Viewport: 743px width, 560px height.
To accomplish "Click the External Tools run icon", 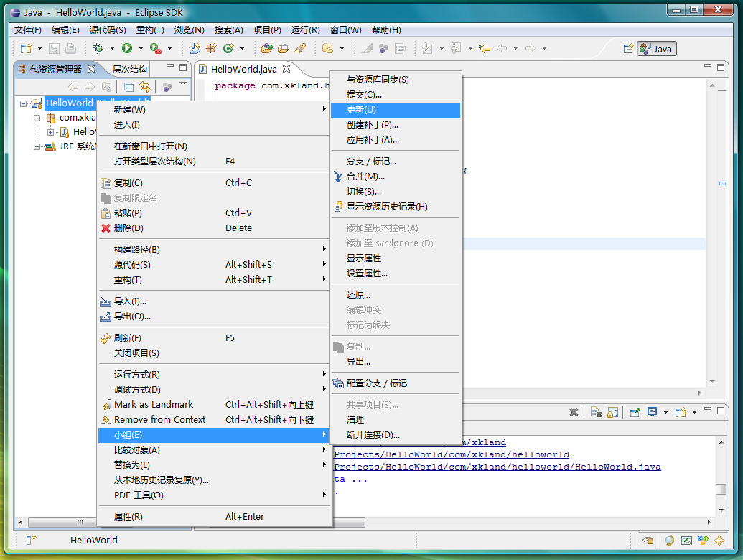I will 156,48.
